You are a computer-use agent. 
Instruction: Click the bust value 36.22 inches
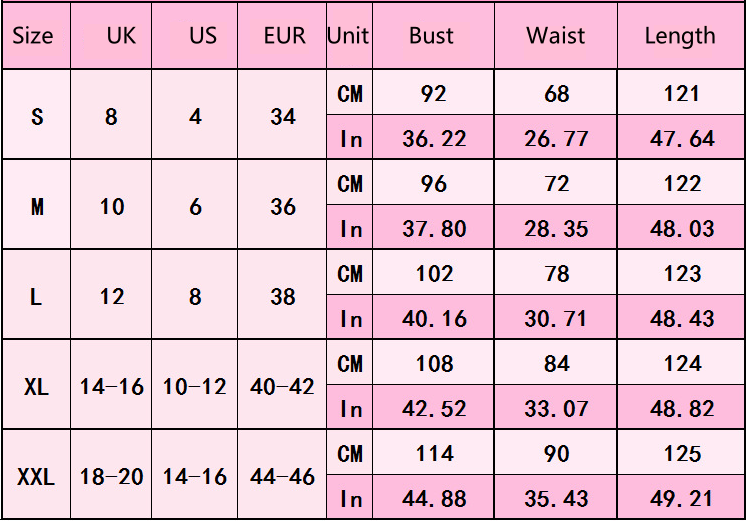tap(434, 139)
